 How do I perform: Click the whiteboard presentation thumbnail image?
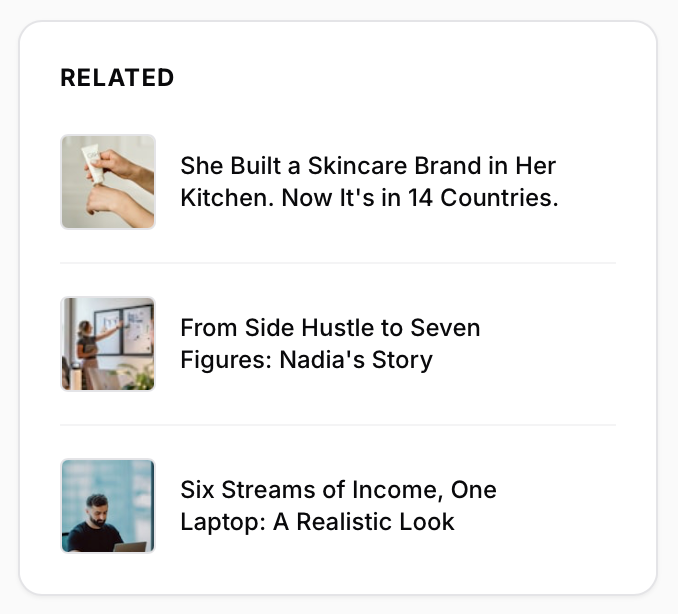coord(108,344)
